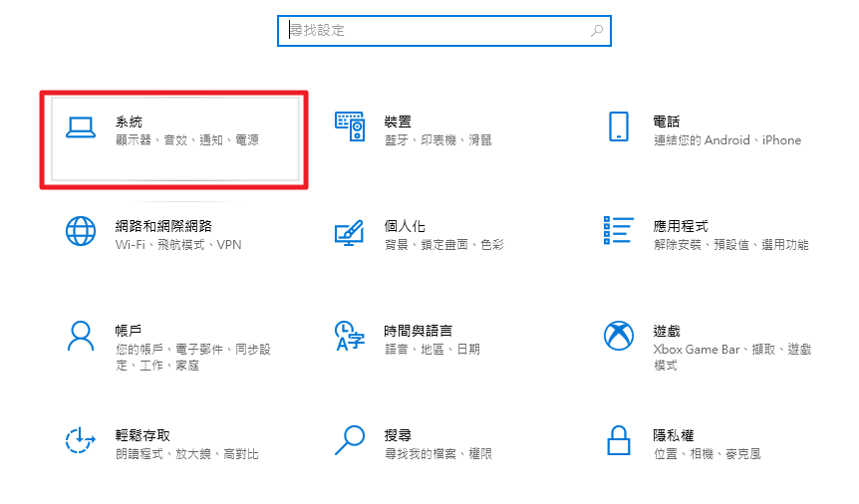Screen dimensions: 859x504
Task: Click the magnifier icon in the search box
Action: coord(597,31)
